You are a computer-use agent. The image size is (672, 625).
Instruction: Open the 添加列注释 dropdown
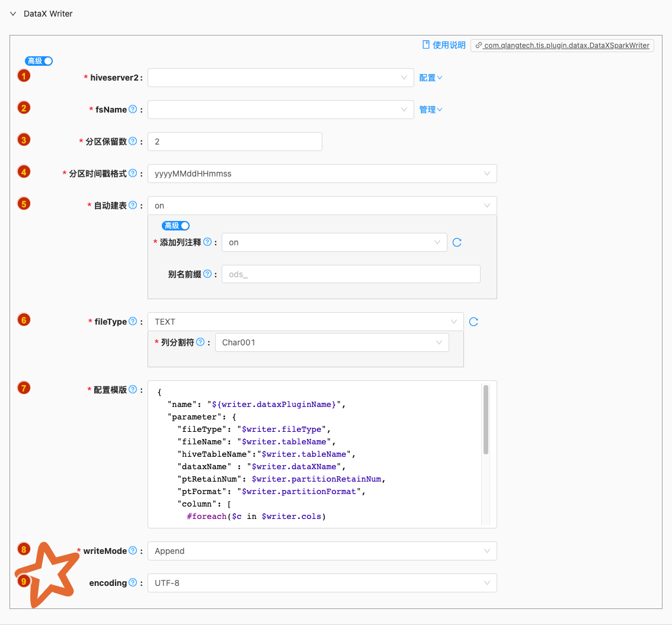coord(334,242)
